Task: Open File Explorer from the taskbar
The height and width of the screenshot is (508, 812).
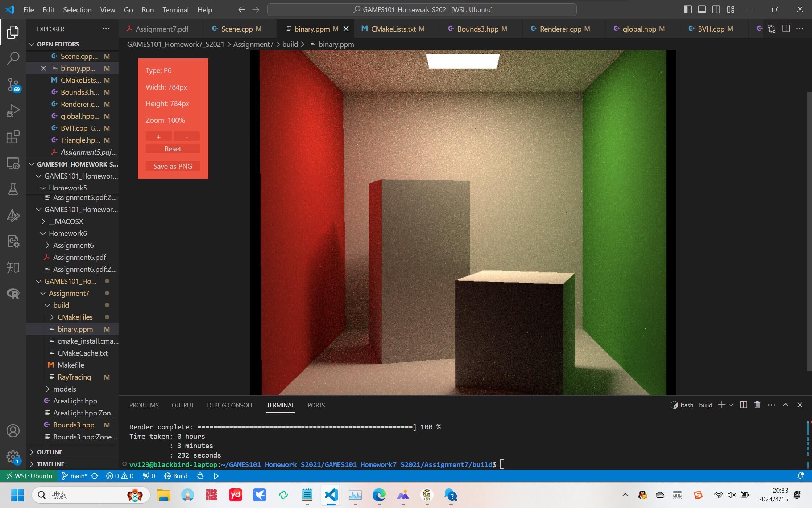Action: point(163,495)
